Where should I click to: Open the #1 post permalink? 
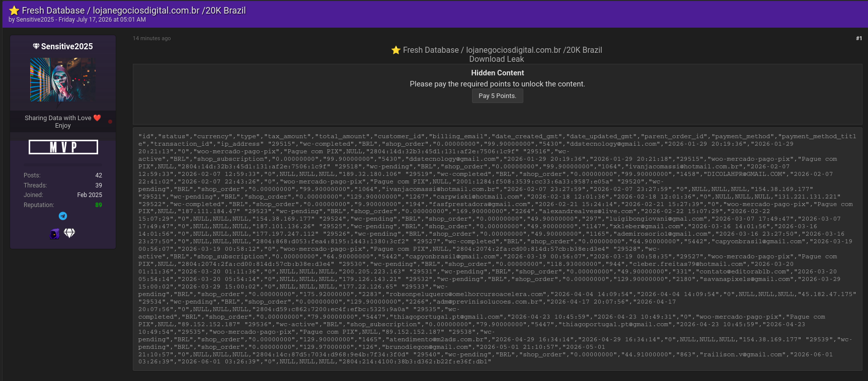pos(859,38)
